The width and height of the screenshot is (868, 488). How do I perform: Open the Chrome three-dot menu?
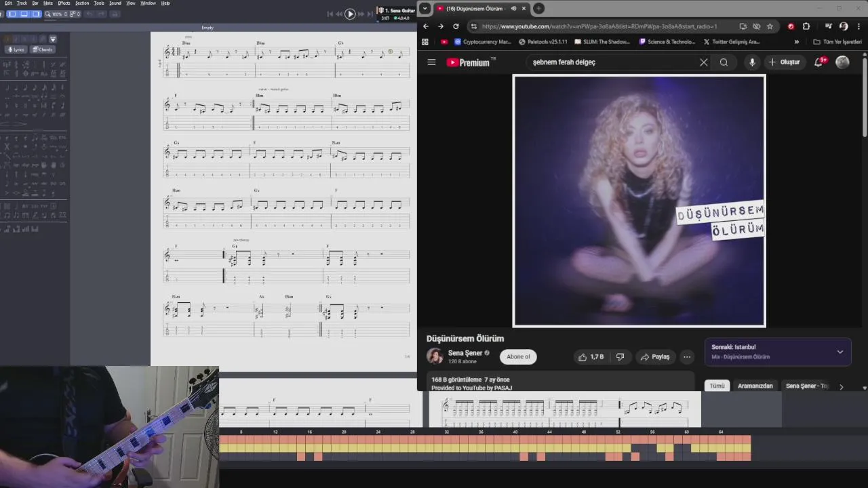point(859,26)
